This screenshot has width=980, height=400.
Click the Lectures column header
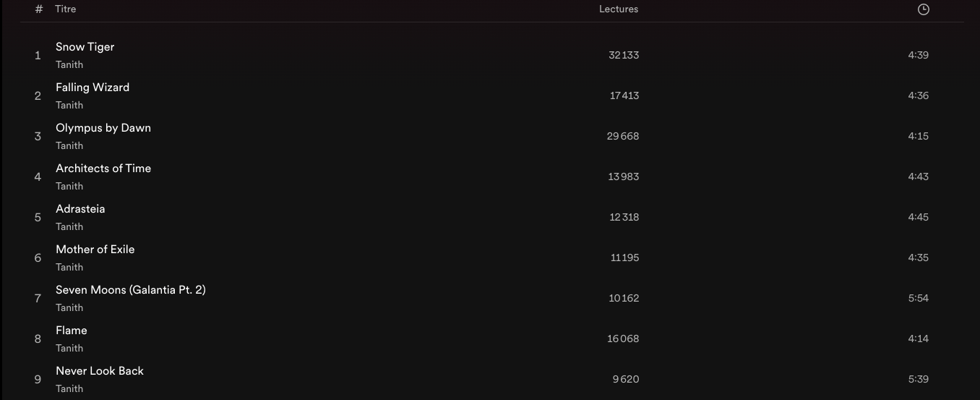[619, 9]
